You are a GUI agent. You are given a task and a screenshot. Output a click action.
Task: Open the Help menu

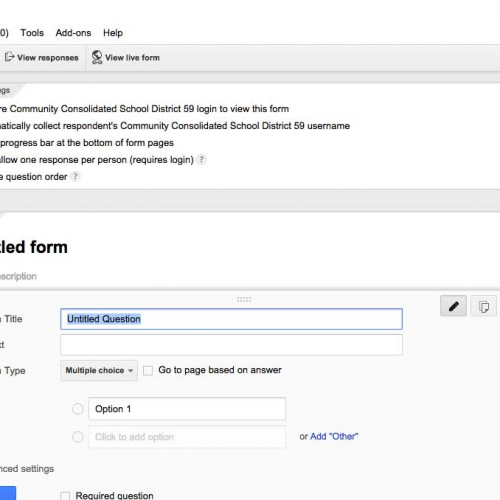(113, 33)
